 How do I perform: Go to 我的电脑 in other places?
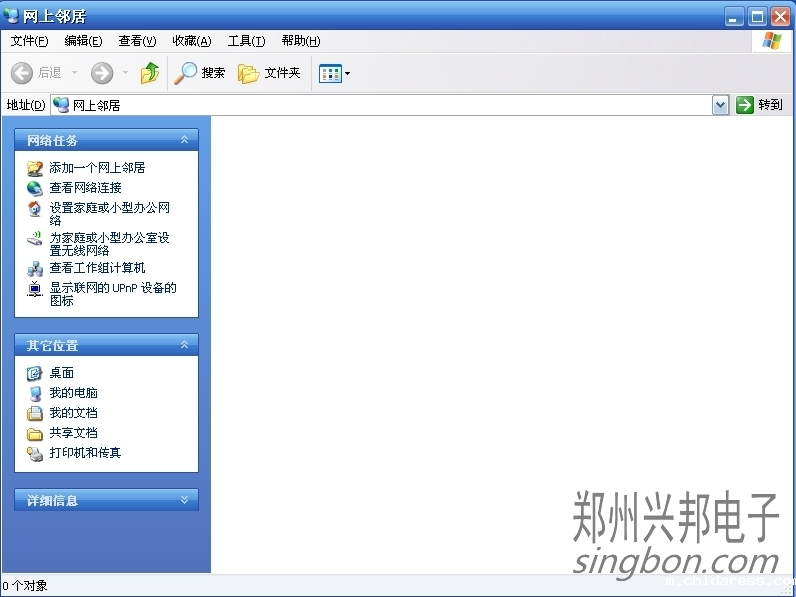coord(73,393)
